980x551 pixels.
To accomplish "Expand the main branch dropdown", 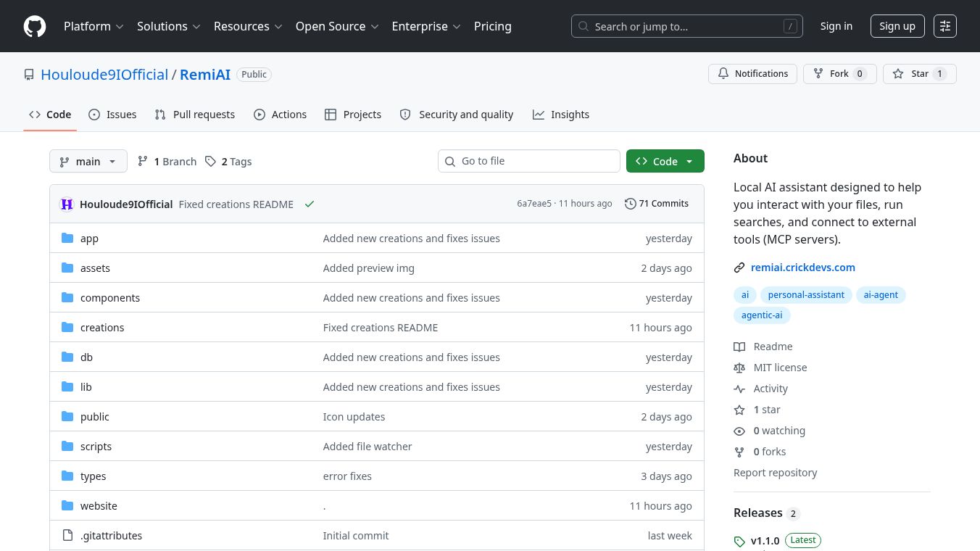I will pyautogui.click(x=88, y=161).
